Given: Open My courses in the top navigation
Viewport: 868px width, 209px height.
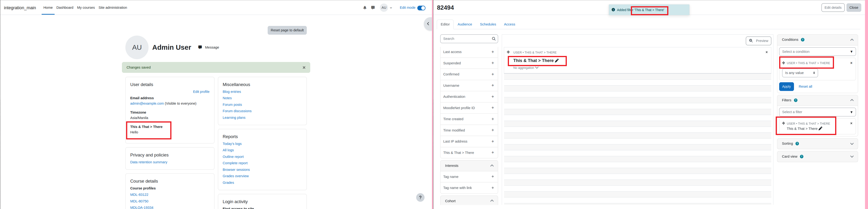Looking at the screenshot, I should [x=86, y=8].
